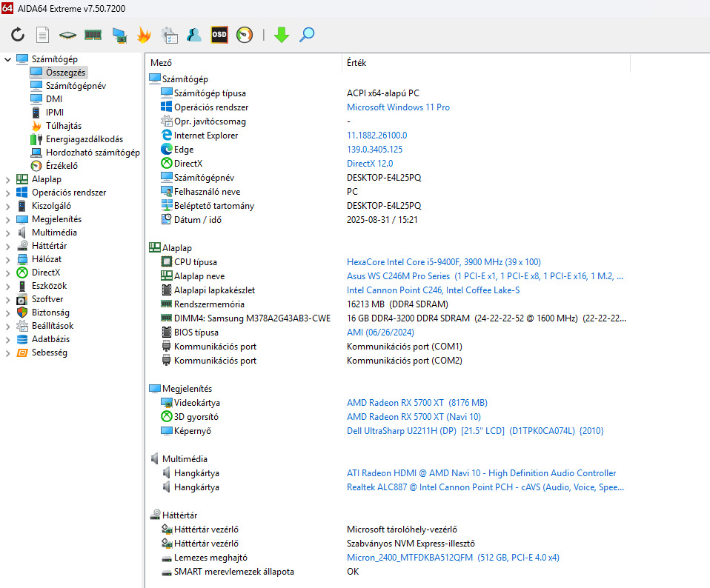710x588 pixels.
Task: Expand the Operációs rendszer tree node
Action: (7, 193)
